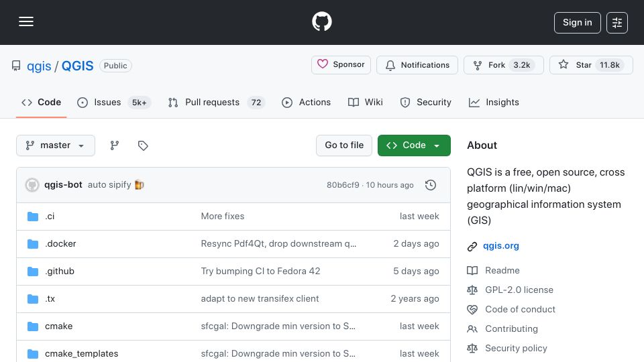The width and height of the screenshot is (644, 362).
Task: Open the Insights tab
Action: (494, 102)
